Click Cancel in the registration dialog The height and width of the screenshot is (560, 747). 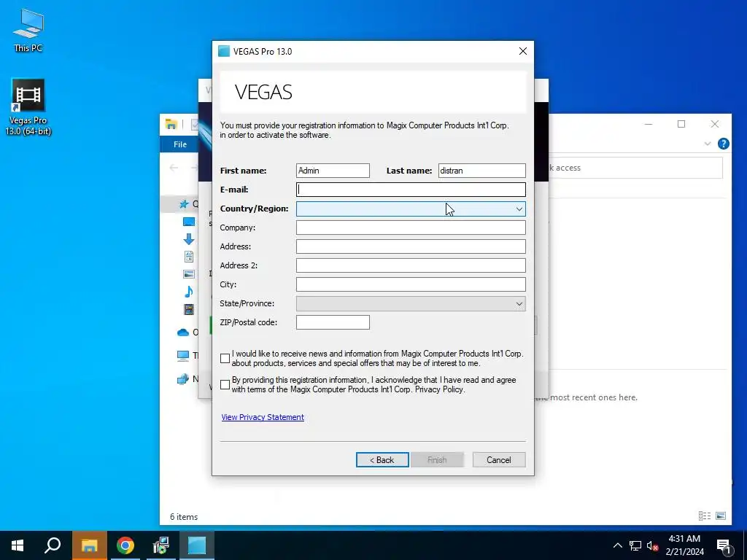pyautogui.click(x=499, y=460)
